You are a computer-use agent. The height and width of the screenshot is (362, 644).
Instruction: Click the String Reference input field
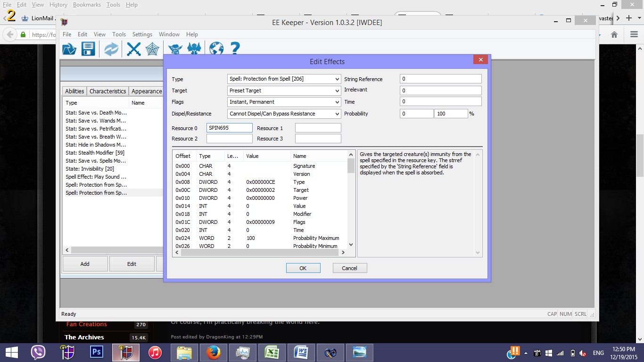click(441, 79)
